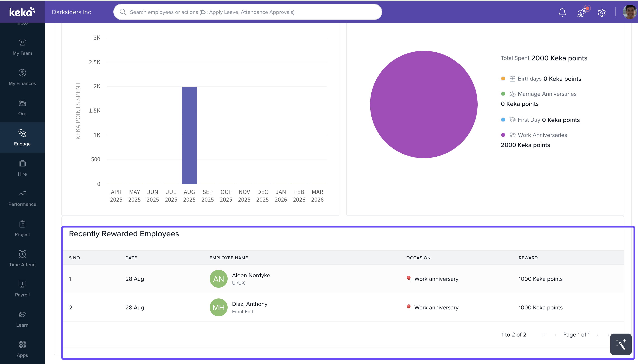Open the Diaz, Anthony employee link
Image resolution: width=638 pixels, height=364 pixels.
pos(250,304)
